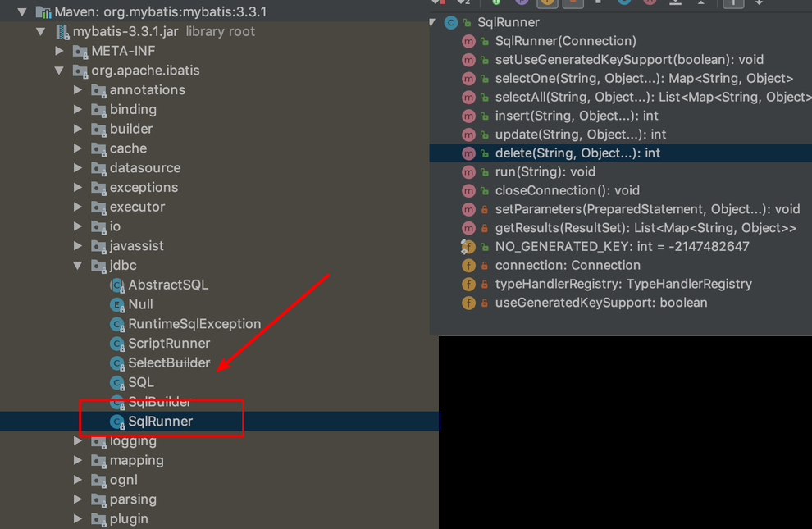Expand the logging package
Image resolution: width=812 pixels, height=529 pixels.
click(x=78, y=441)
